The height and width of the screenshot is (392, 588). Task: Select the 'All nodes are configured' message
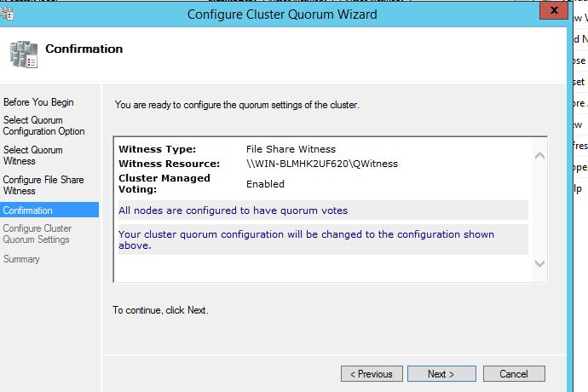click(x=233, y=210)
